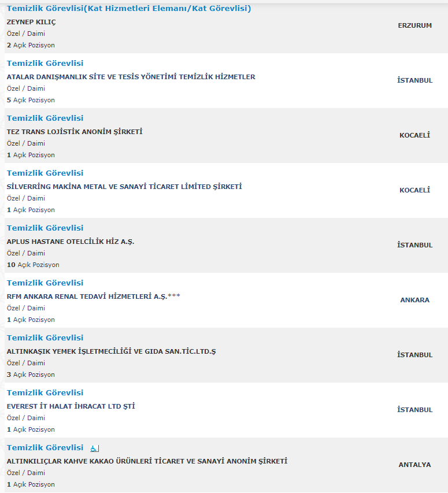
Task: Open the Temizlik Görevlisi link above EVEREST İT HALAT
Action: [45, 392]
